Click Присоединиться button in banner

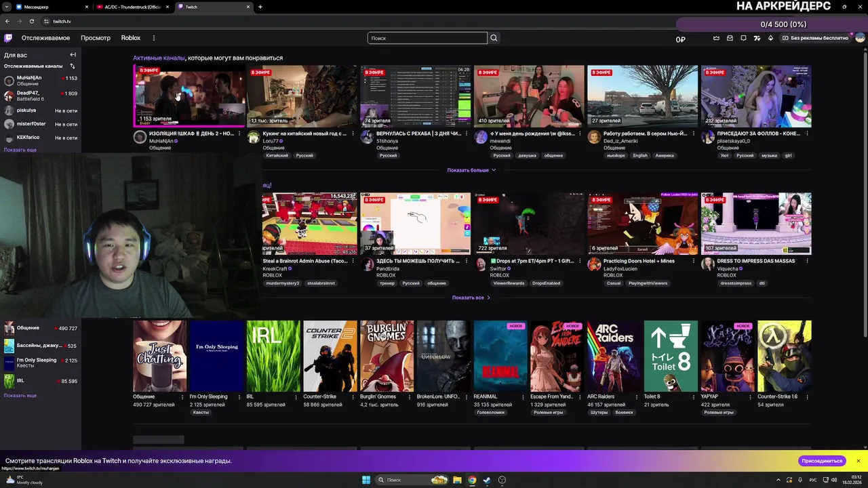(822, 461)
